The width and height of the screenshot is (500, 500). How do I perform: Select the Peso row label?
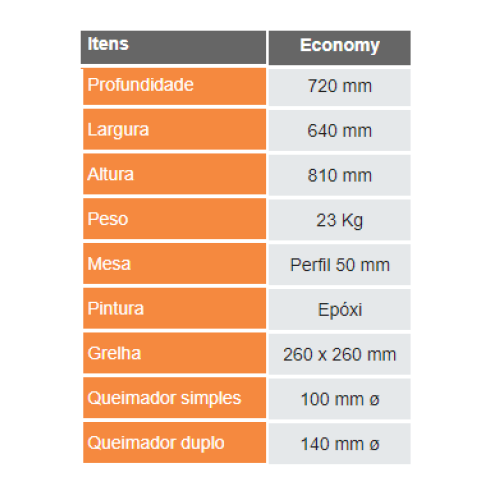pos(174,219)
